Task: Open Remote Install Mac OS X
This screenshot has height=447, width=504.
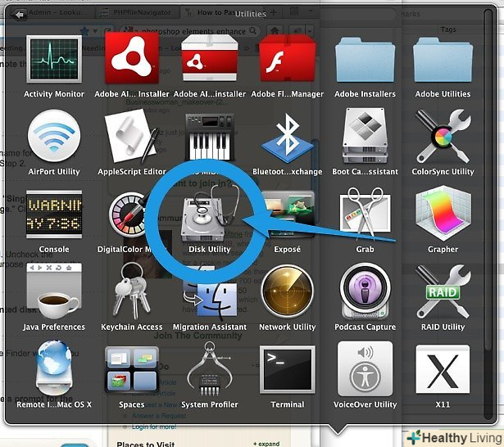Action: [x=54, y=368]
